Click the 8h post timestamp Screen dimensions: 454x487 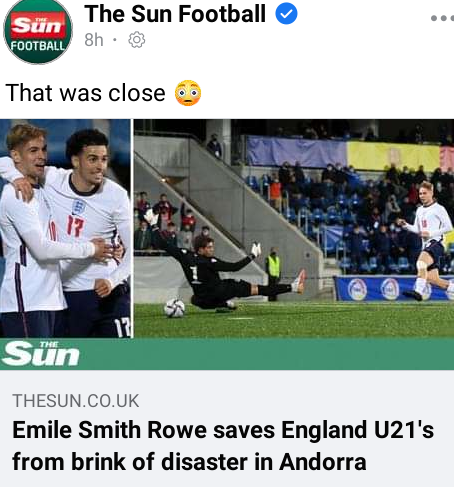coord(94,40)
